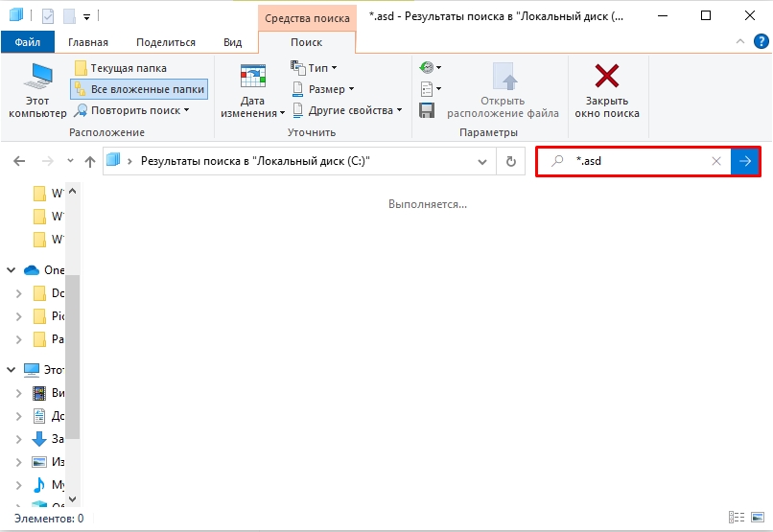This screenshot has width=773, height=532.
Task: Click the blue arrow to run the search
Action: click(745, 162)
